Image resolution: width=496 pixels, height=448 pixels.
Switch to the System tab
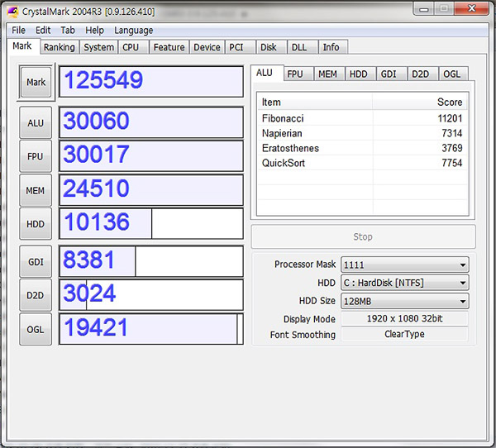tap(98, 47)
